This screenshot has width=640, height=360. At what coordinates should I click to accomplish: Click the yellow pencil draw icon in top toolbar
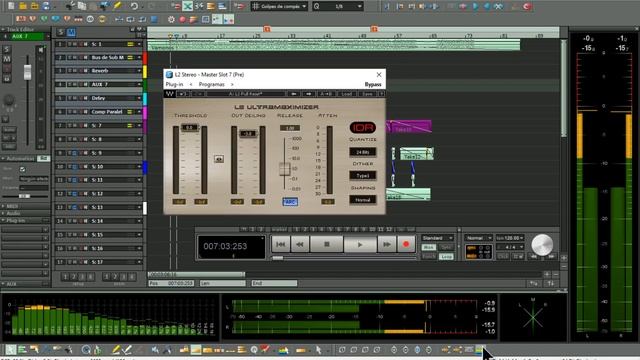118,6
